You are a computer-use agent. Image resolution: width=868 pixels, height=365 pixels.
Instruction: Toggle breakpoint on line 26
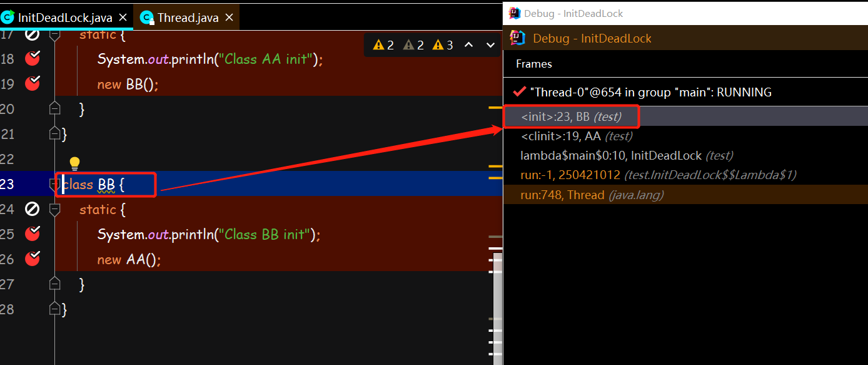[32, 259]
